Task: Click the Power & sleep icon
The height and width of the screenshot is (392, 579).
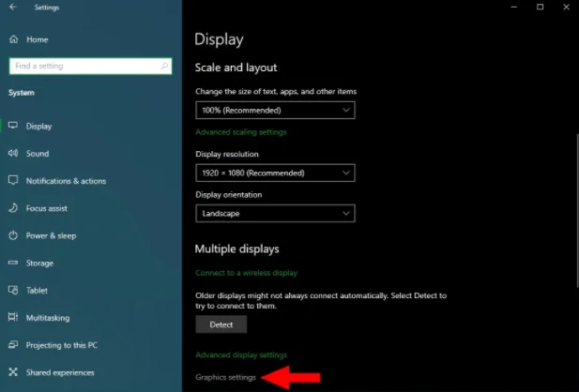Action: 13,235
